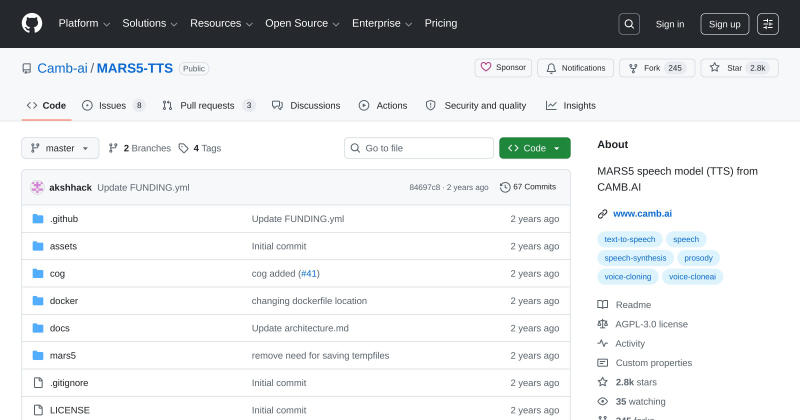Open the Custom properties link
Screen dimensions: 800x420
(654, 363)
